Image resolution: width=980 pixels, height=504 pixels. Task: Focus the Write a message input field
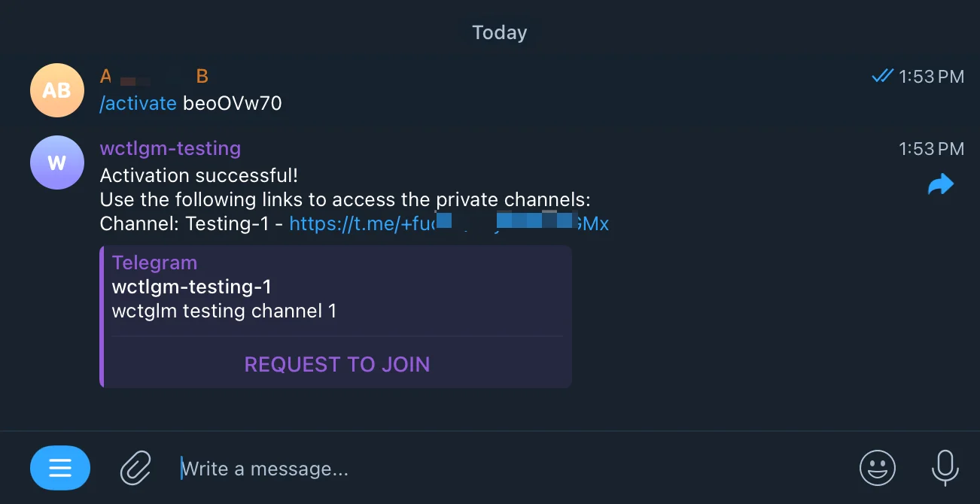pyautogui.click(x=512, y=469)
